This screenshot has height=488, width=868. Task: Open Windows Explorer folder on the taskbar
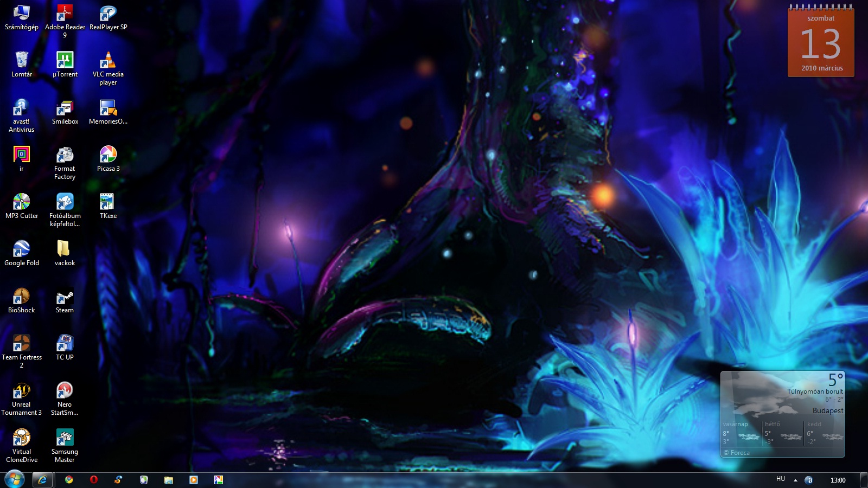tap(169, 480)
